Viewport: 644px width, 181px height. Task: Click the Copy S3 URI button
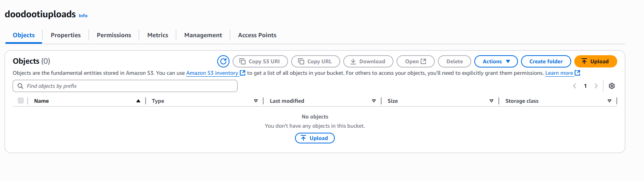(260, 61)
